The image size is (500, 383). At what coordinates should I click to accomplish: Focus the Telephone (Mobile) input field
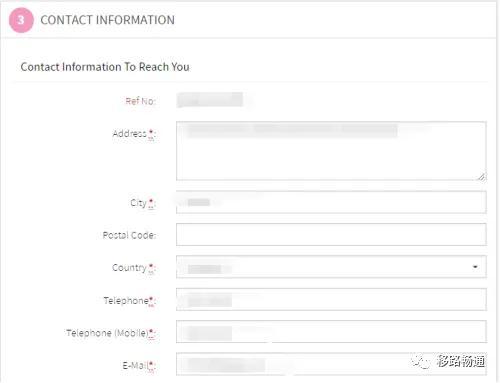(x=331, y=331)
